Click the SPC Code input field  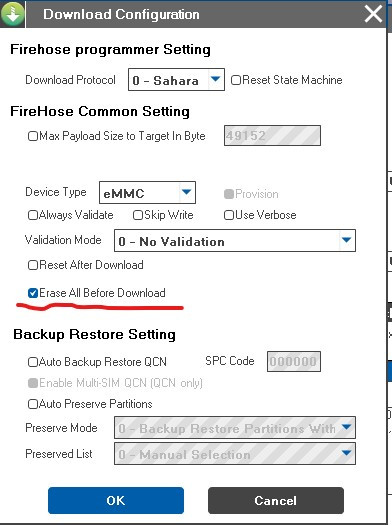[294, 362]
